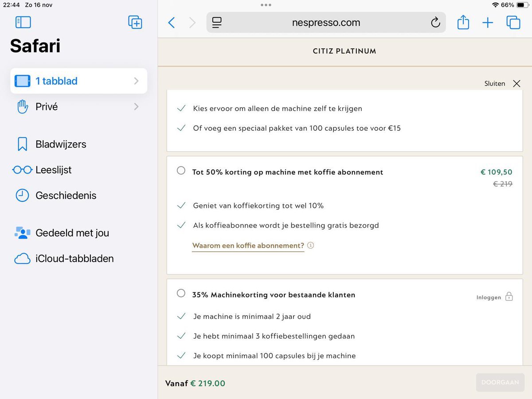This screenshot has width=532, height=399.
Task: Open Bladwijzers in the sidebar
Action: click(61, 144)
